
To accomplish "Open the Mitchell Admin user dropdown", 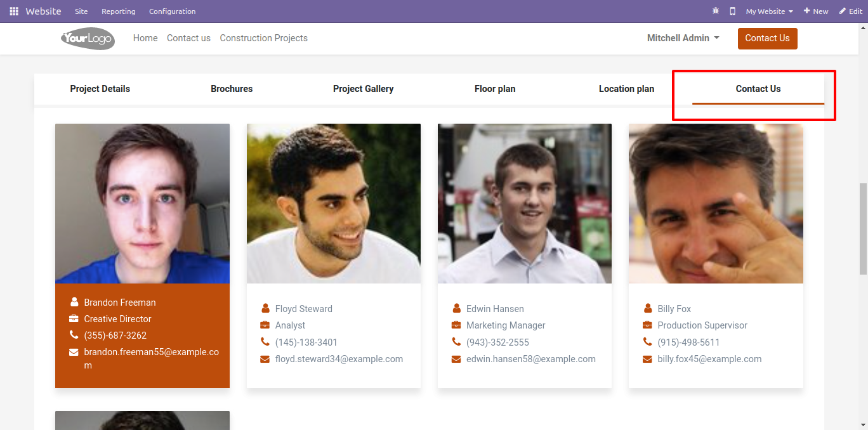I will (x=683, y=38).
